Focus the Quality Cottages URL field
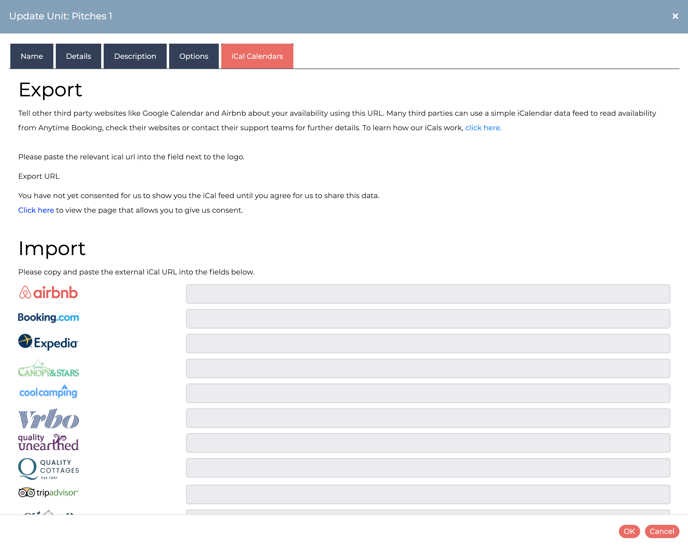 [x=428, y=468]
